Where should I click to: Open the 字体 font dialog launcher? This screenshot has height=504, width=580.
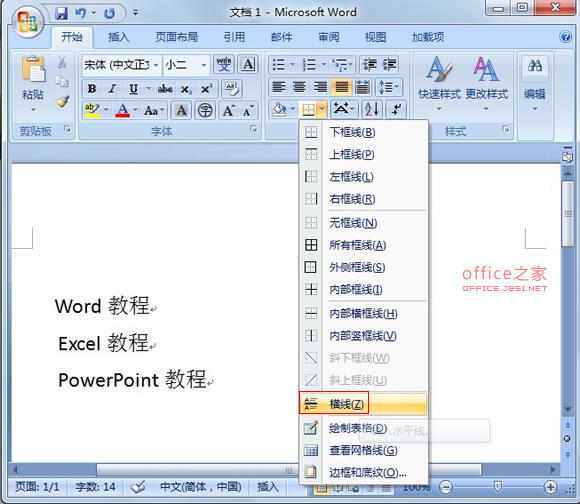pyautogui.click(x=253, y=129)
